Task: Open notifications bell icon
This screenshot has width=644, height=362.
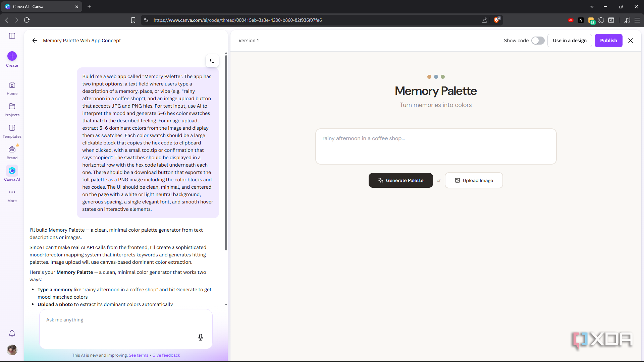Action: coord(12,333)
